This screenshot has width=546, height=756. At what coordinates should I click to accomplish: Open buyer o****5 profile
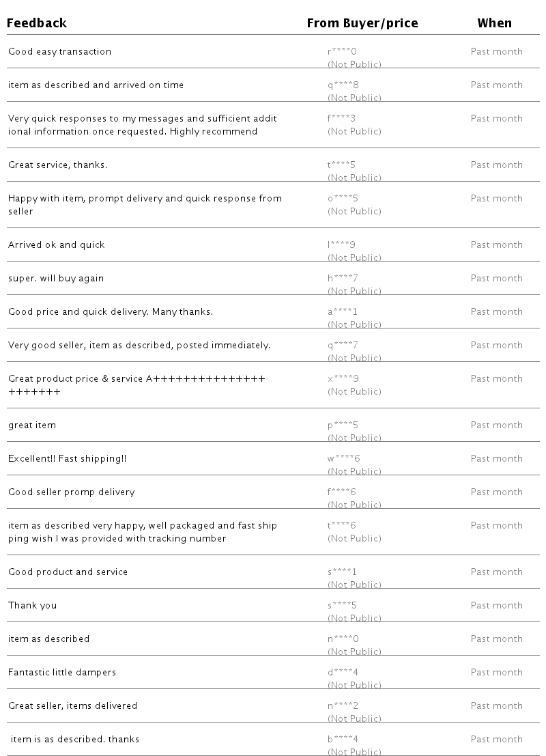(x=343, y=199)
